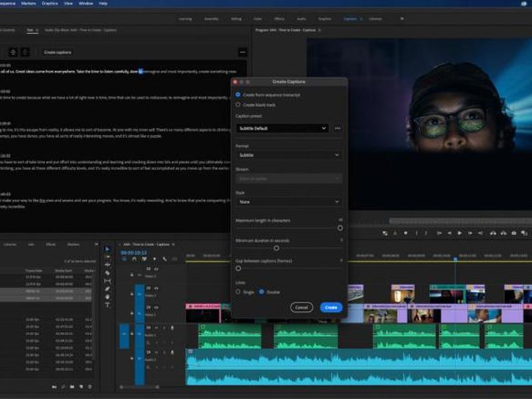Switch to the Captions workspace tab

click(x=350, y=19)
